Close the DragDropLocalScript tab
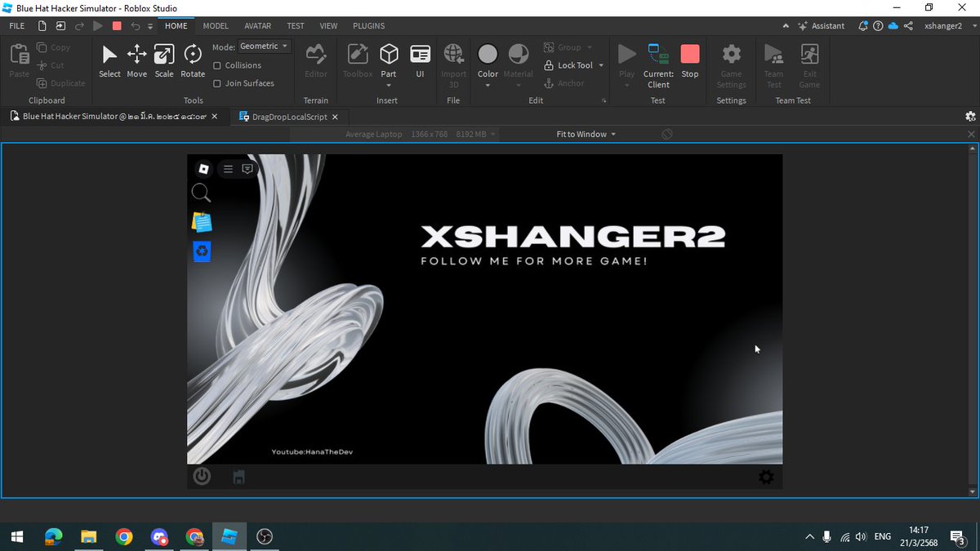Image resolution: width=980 pixels, height=551 pixels. [335, 117]
